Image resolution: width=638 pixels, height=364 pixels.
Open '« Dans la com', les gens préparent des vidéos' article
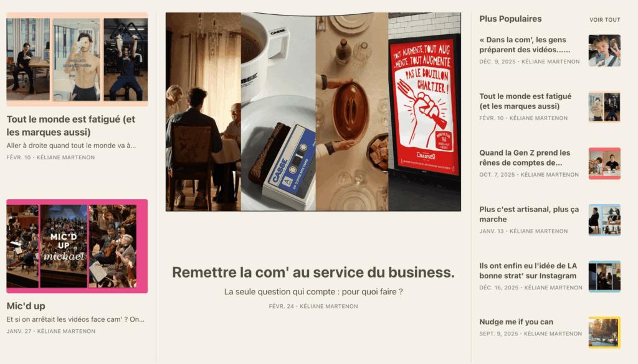pyautogui.click(x=525, y=45)
